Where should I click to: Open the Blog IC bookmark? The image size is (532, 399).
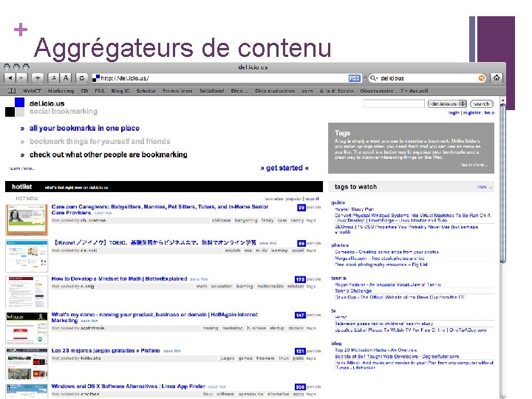[120, 91]
